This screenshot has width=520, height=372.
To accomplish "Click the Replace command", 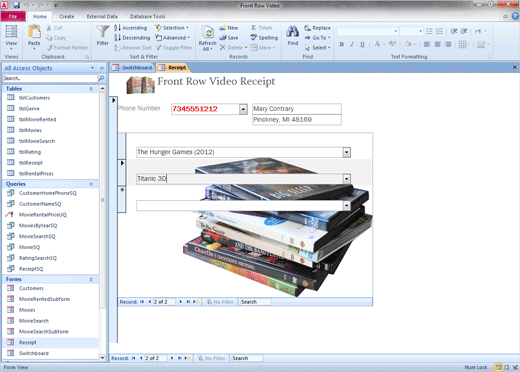I will [x=317, y=28].
